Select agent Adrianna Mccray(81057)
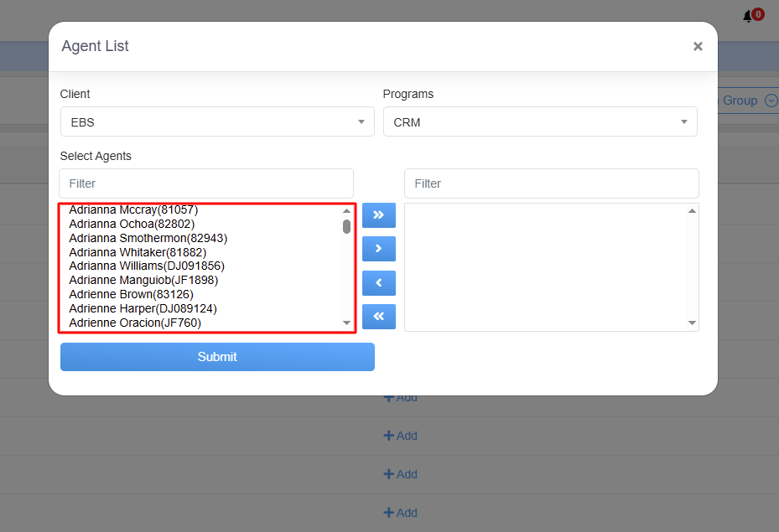This screenshot has height=532, width=779. click(133, 210)
